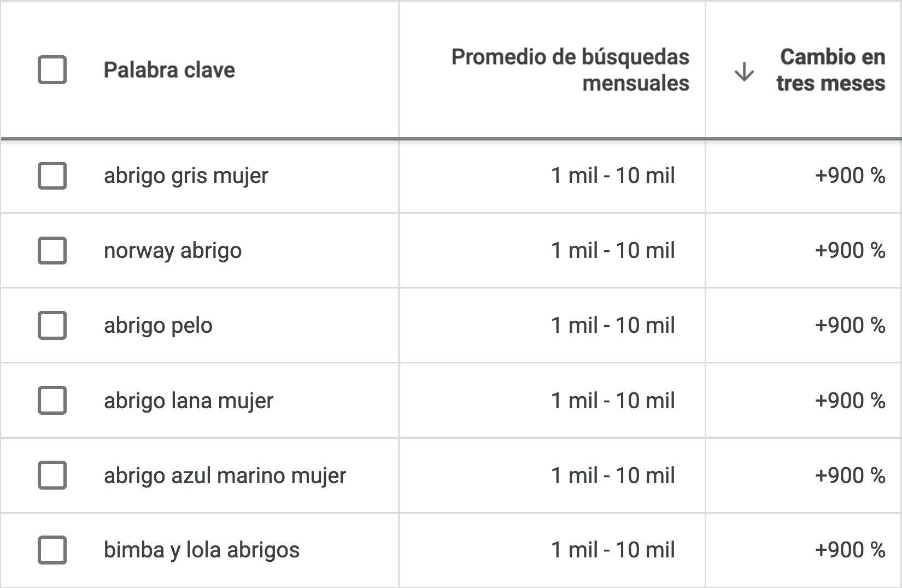
Task: Select the checkbox beside 'abrigo pelo'
Action: [x=51, y=325]
